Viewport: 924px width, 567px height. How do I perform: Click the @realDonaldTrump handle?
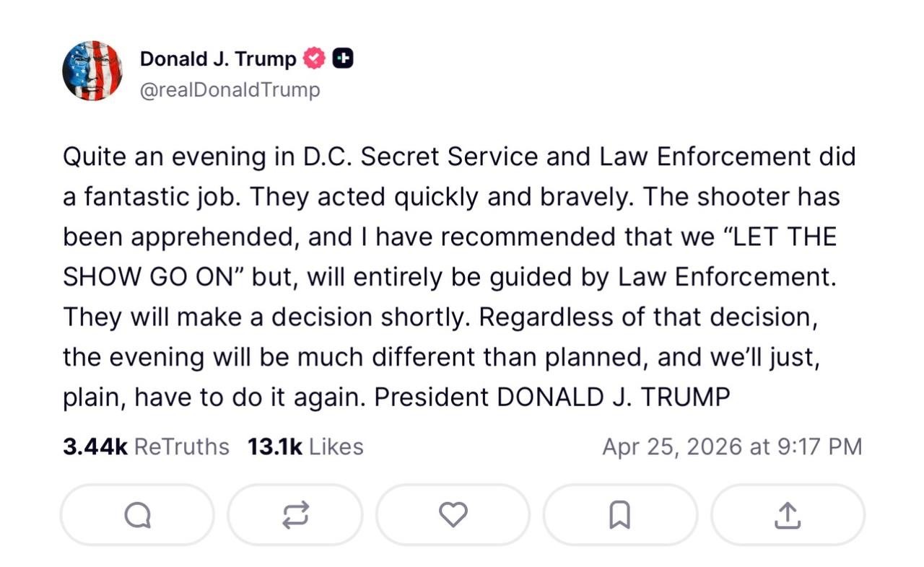pos(230,90)
